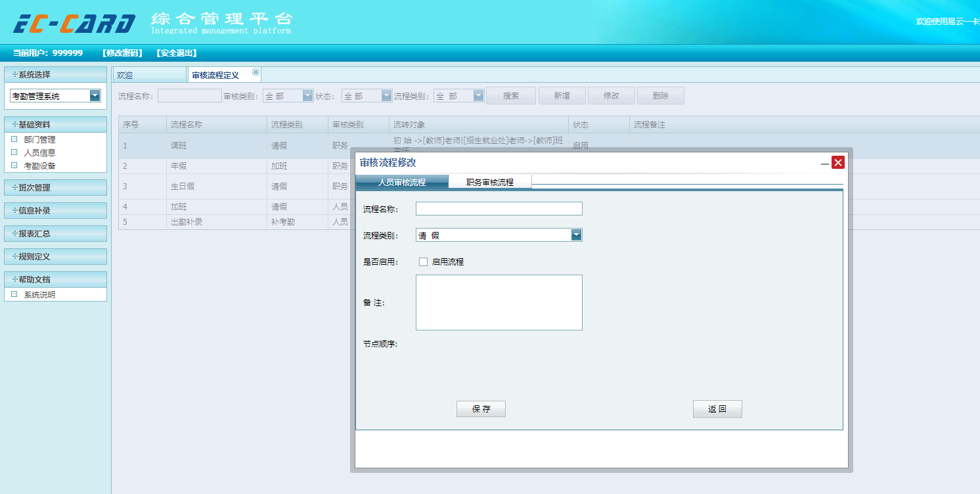Open the 状态 filter dropdown
The image size is (980, 494).
tap(387, 96)
